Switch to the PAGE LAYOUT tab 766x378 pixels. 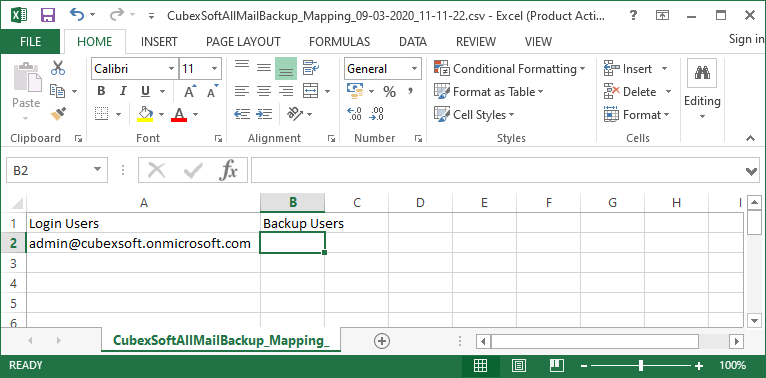click(x=243, y=42)
